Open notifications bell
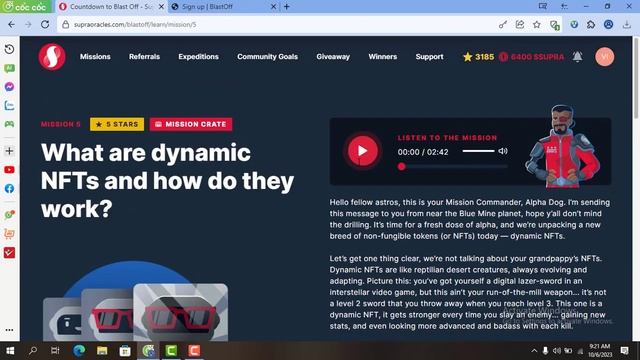Screen dimensions: 640x360 coord(577,57)
